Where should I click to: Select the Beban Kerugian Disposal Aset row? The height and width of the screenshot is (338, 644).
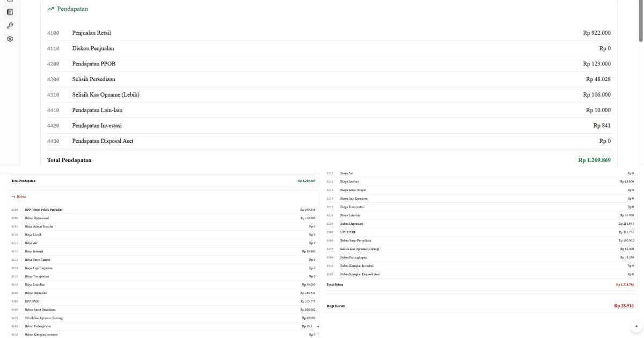[x=480, y=274]
